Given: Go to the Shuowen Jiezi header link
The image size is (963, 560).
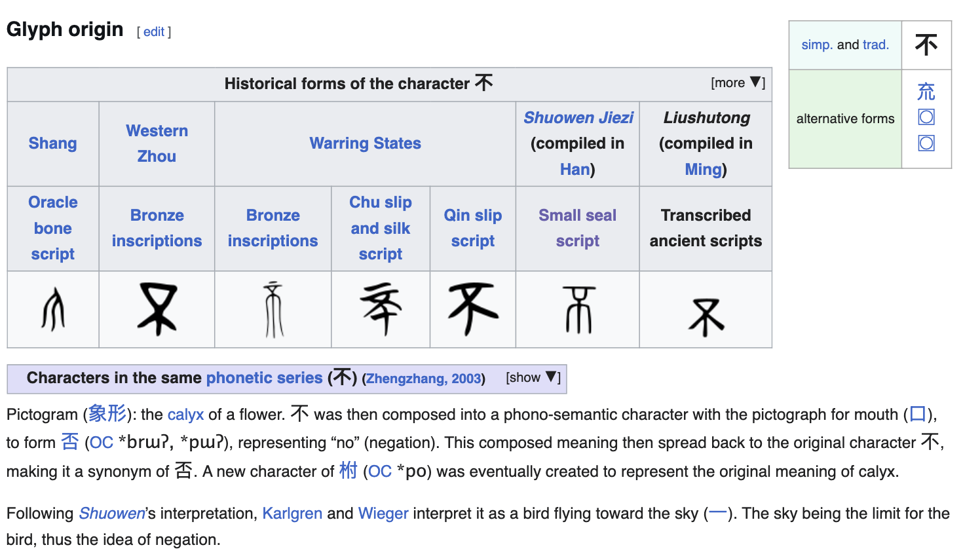Looking at the screenshot, I should (x=578, y=118).
